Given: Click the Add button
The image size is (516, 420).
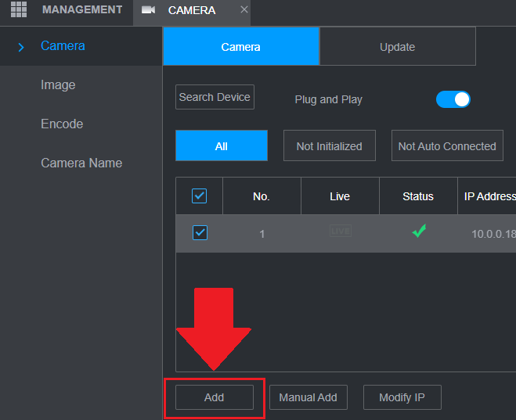Looking at the screenshot, I should pyautogui.click(x=215, y=397).
